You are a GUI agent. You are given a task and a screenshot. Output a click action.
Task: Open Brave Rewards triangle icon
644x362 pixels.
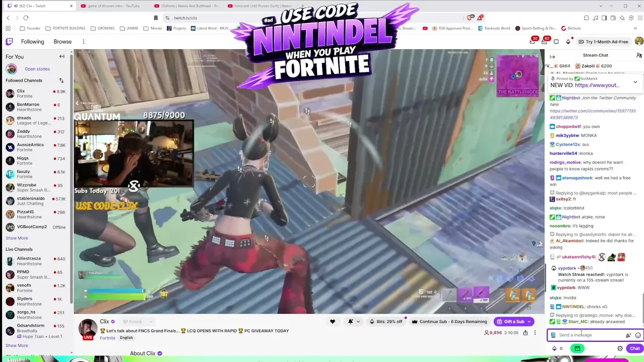click(480, 18)
